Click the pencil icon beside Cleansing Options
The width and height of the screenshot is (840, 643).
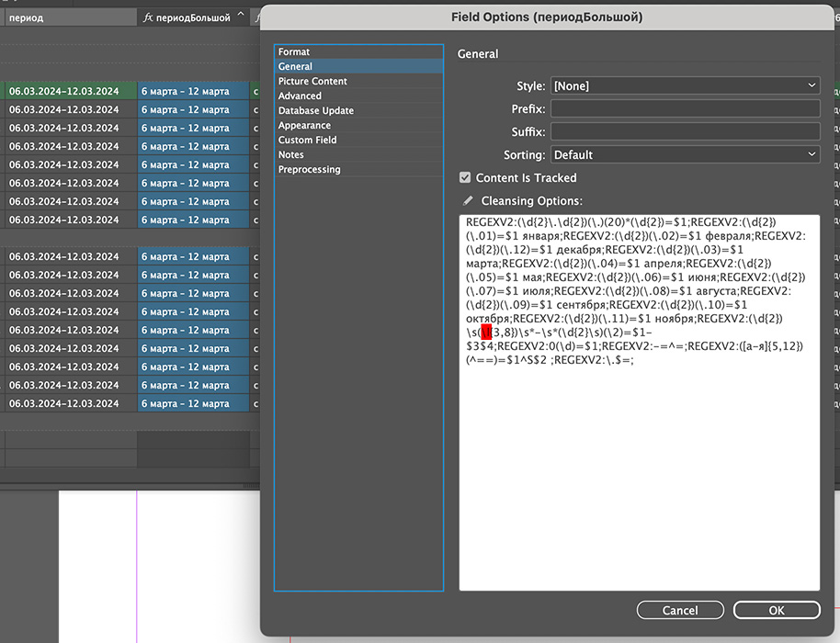click(468, 201)
